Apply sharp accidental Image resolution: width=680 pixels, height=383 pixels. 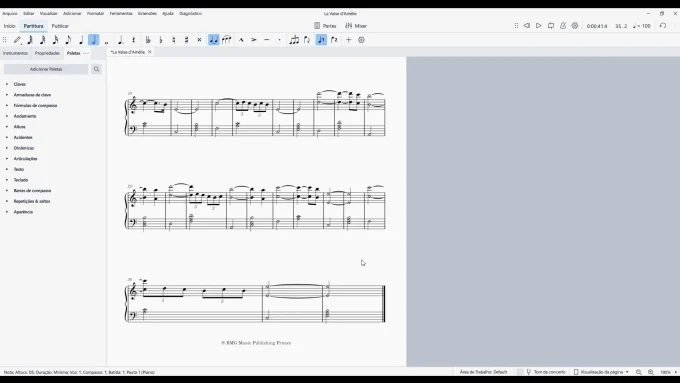[186, 40]
